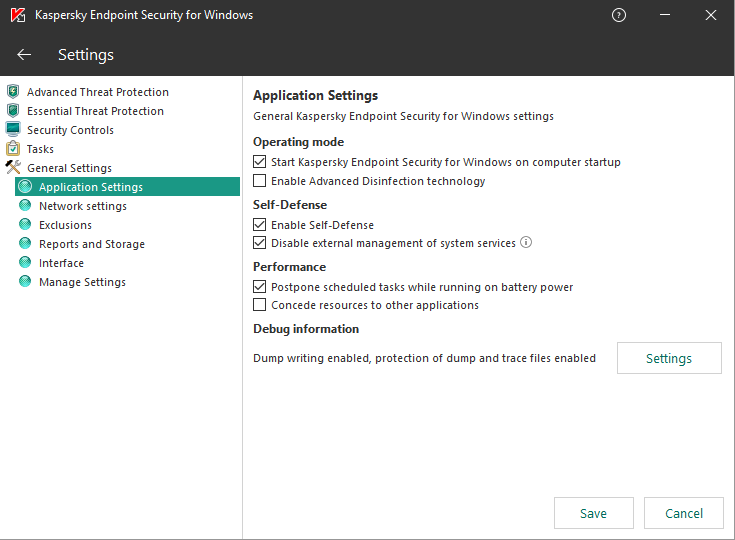Screen dimensions: 735x540
Task: Enable Advanced Disinfection technology checkbox
Action: (x=260, y=181)
